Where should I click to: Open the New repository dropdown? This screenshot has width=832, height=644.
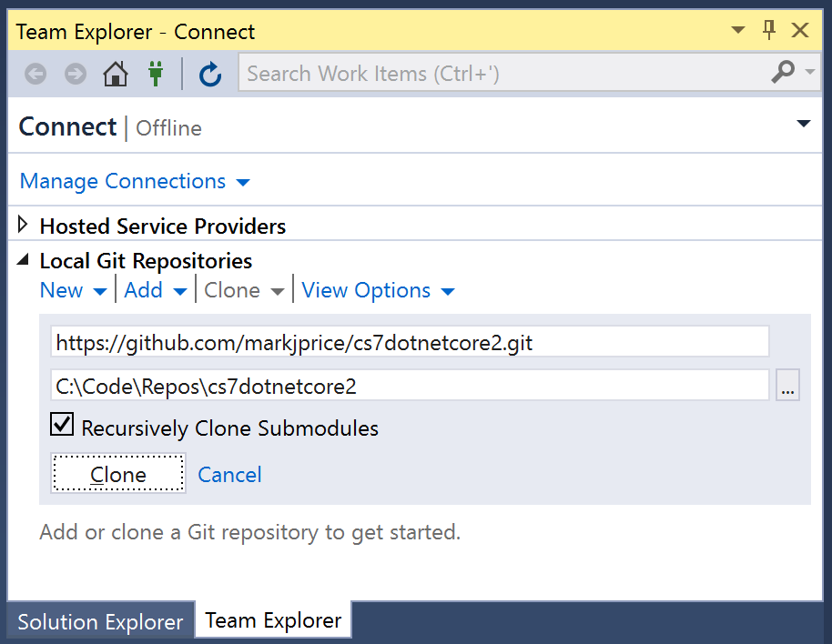73,290
